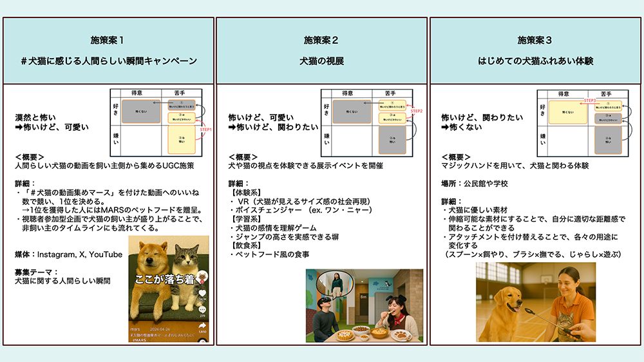Image resolution: width=644 pixels, height=362 pixels.
Task: Click the red STEP3 label in third diagram
Action: [589, 100]
